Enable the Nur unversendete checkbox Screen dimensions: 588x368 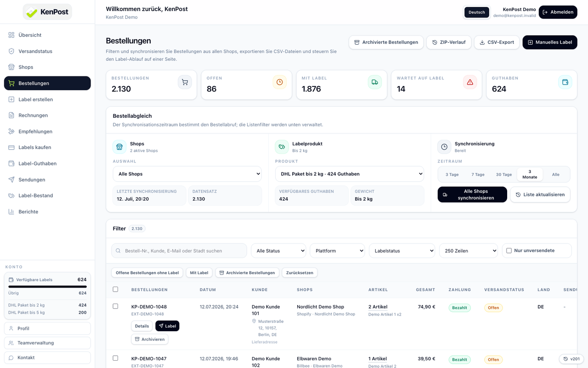click(509, 251)
